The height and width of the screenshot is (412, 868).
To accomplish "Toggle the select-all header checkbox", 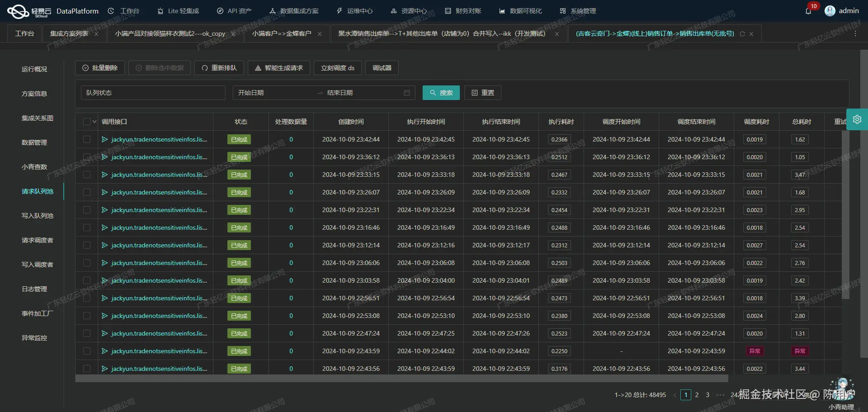I will (x=87, y=122).
